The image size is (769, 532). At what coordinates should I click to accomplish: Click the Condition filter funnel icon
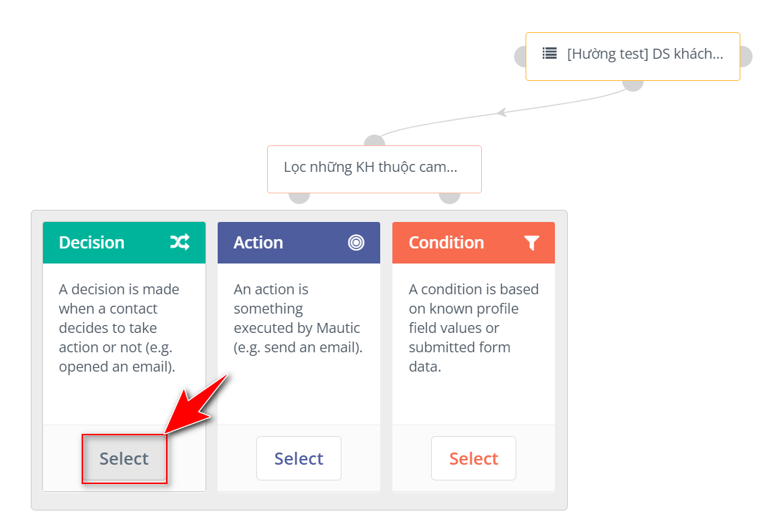click(531, 243)
